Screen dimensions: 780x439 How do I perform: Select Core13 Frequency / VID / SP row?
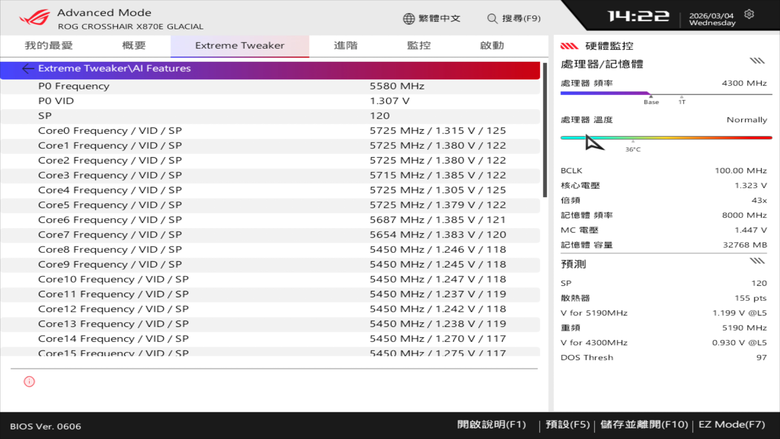(270, 324)
